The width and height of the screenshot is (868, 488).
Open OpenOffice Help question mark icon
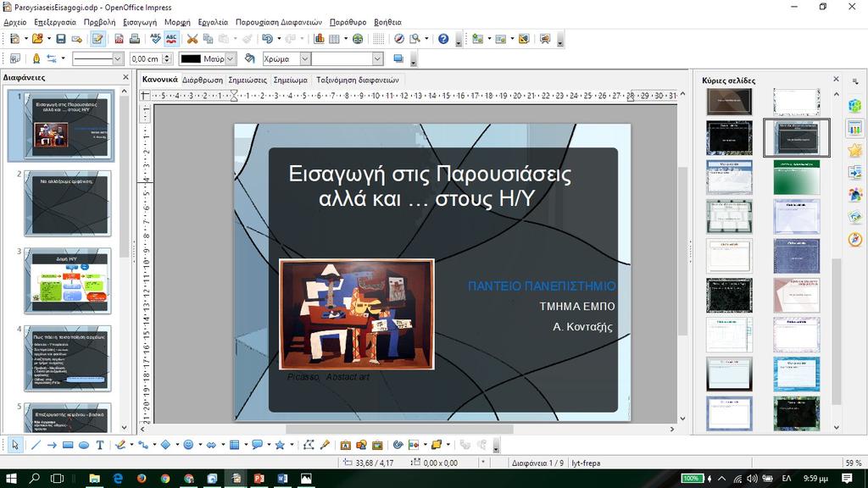coord(442,39)
